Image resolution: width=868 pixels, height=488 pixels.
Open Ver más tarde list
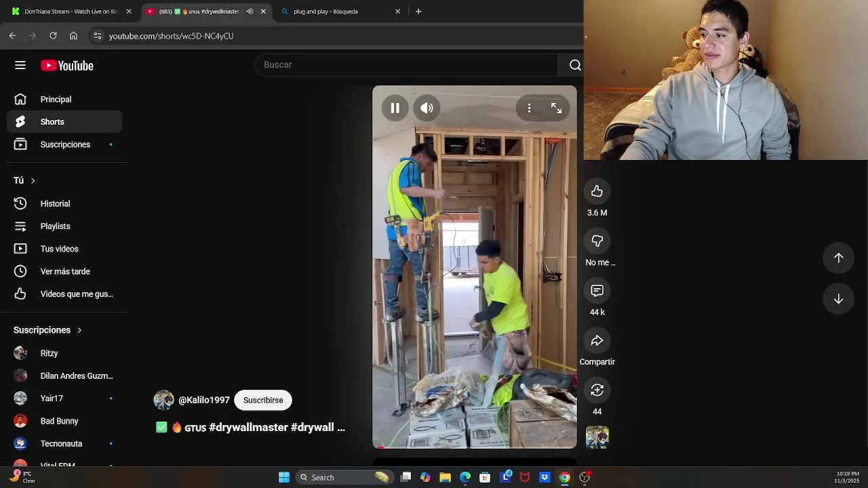pyautogui.click(x=64, y=271)
